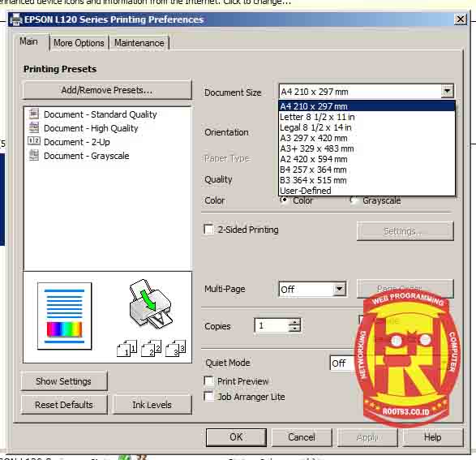Choose A2 420 x 594 mm size
The height and width of the screenshot is (460, 476).
click(x=367, y=159)
